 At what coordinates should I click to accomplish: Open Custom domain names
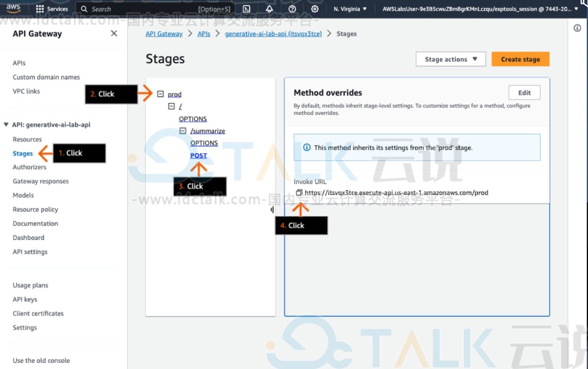click(46, 77)
